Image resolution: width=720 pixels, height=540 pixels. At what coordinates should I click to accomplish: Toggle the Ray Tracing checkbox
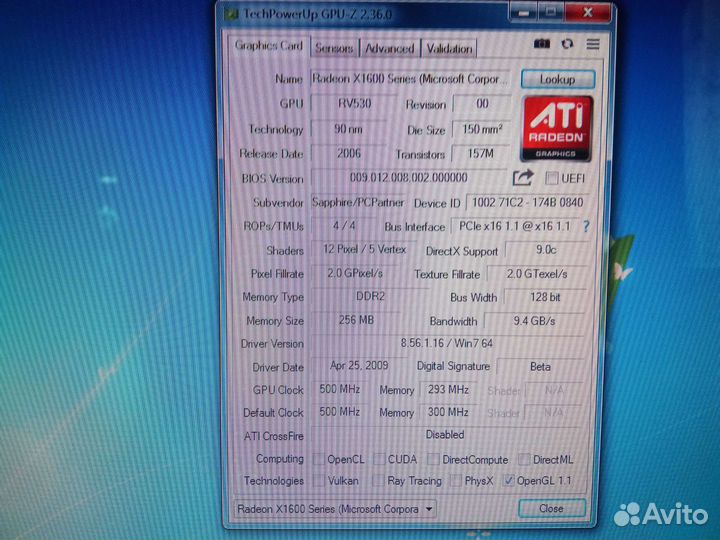(378, 481)
